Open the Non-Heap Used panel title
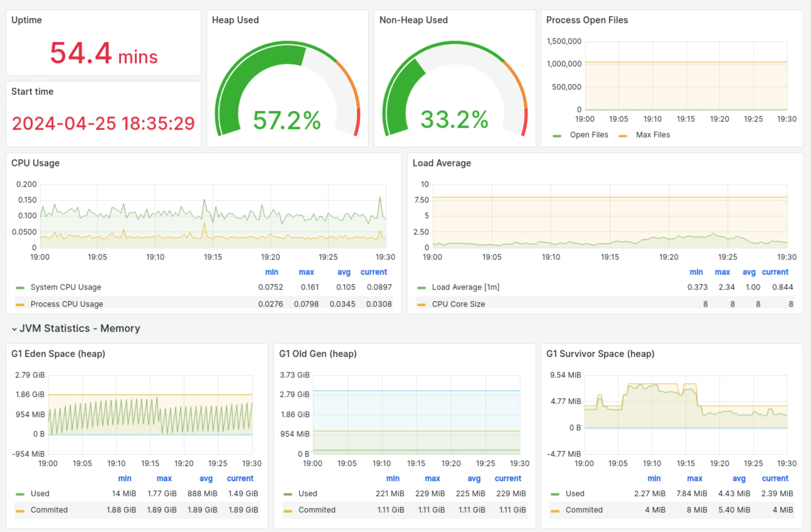This screenshot has height=532, width=811. [413, 20]
